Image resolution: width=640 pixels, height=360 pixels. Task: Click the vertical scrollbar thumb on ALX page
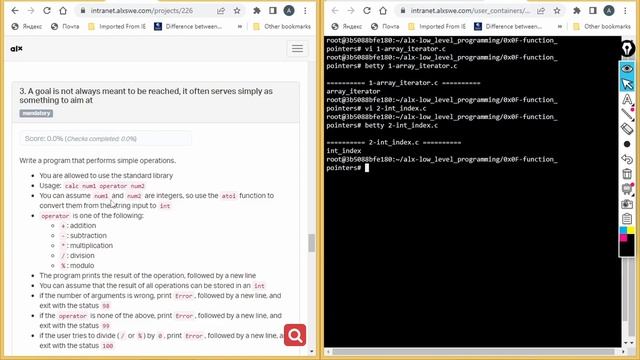(x=311, y=243)
